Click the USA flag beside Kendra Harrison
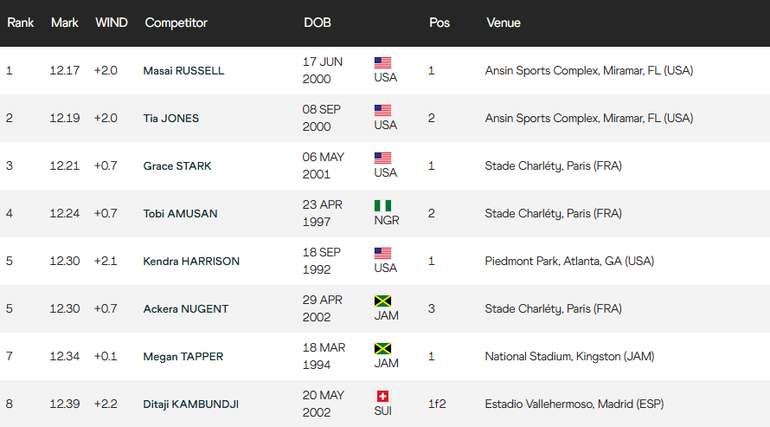This screenshot has height=427, width=770. (x=383, y=253)
